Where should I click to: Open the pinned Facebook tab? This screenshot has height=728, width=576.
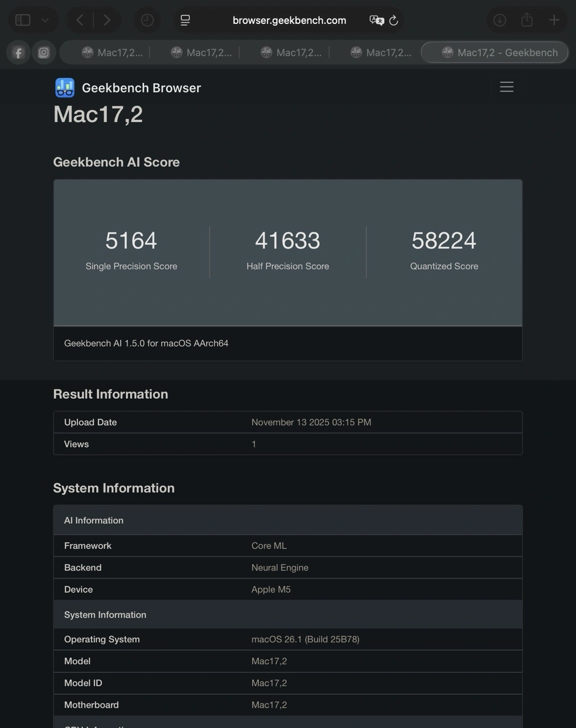[18, 53]
